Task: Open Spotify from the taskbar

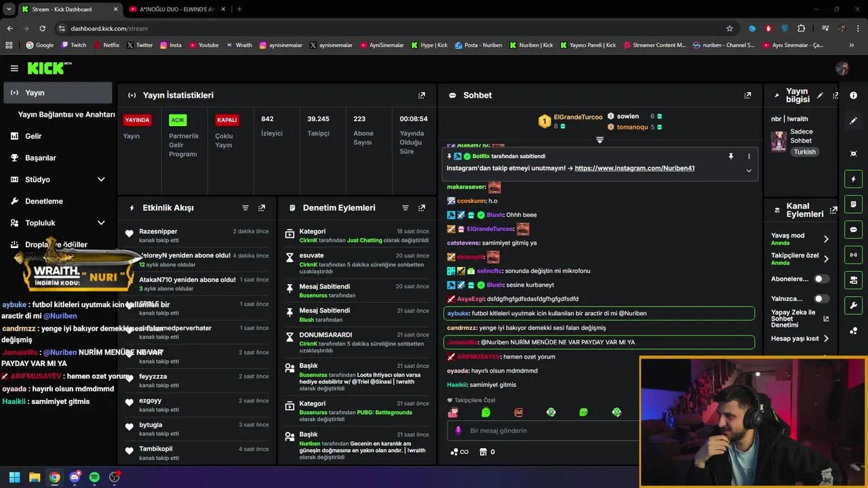Action: click(x=94, y=477)
